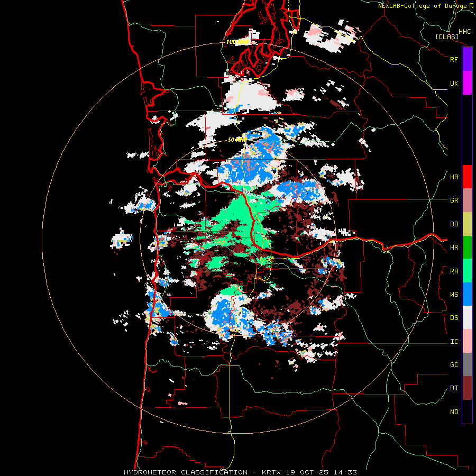Pick the HR dark green legend swatch
This screenshot has height=476, width=476.
click(x=467, y=248)
